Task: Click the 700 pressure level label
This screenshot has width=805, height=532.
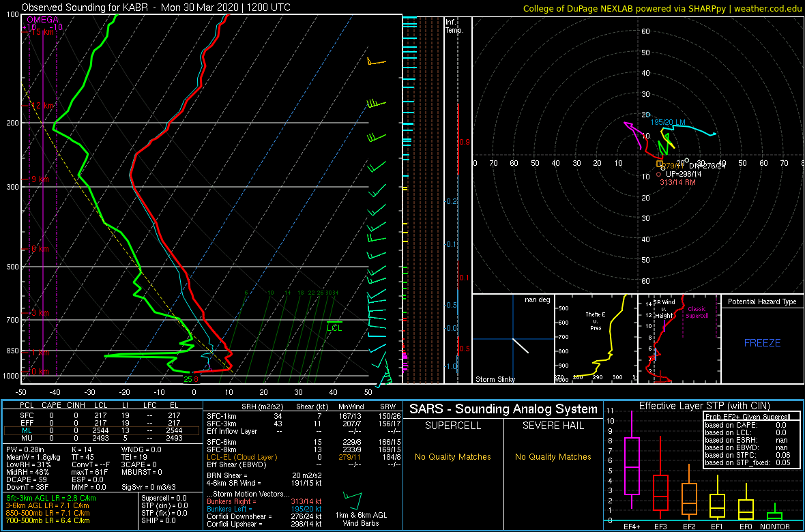Action: point(12,320)
